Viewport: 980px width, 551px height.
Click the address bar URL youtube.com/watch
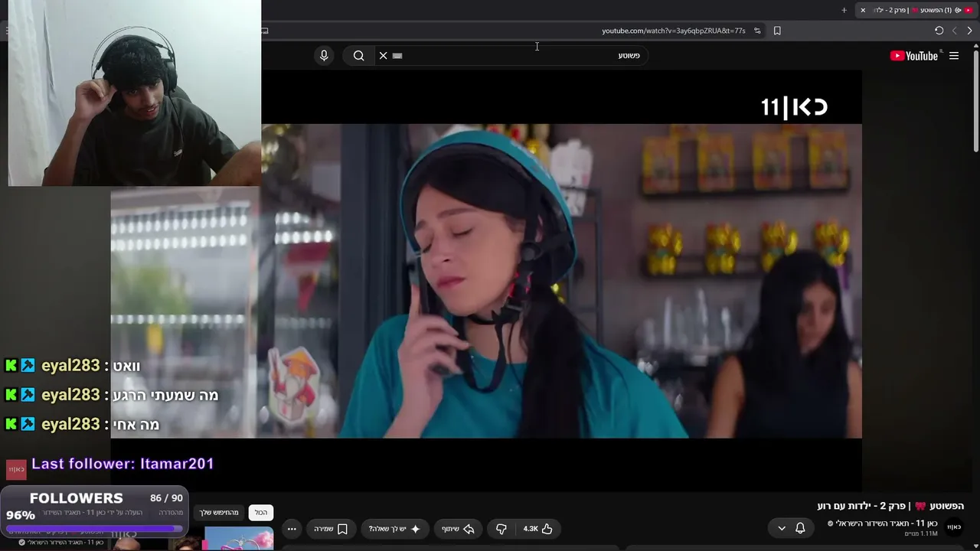click(673, 31)
